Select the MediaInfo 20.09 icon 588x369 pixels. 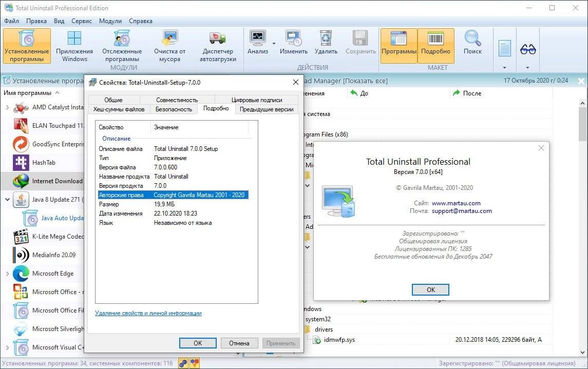coord(21,255)
